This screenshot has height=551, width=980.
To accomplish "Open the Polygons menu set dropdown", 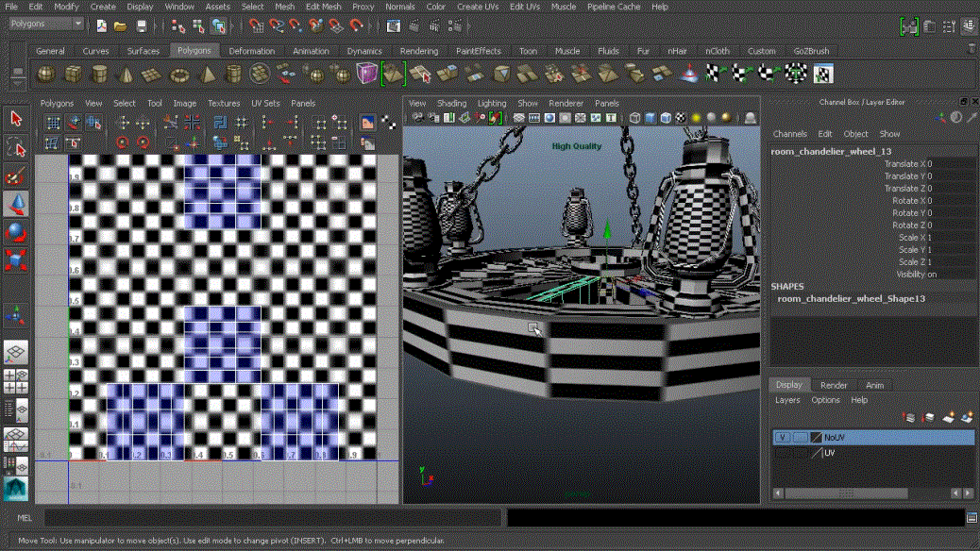I will pos(45,24).
